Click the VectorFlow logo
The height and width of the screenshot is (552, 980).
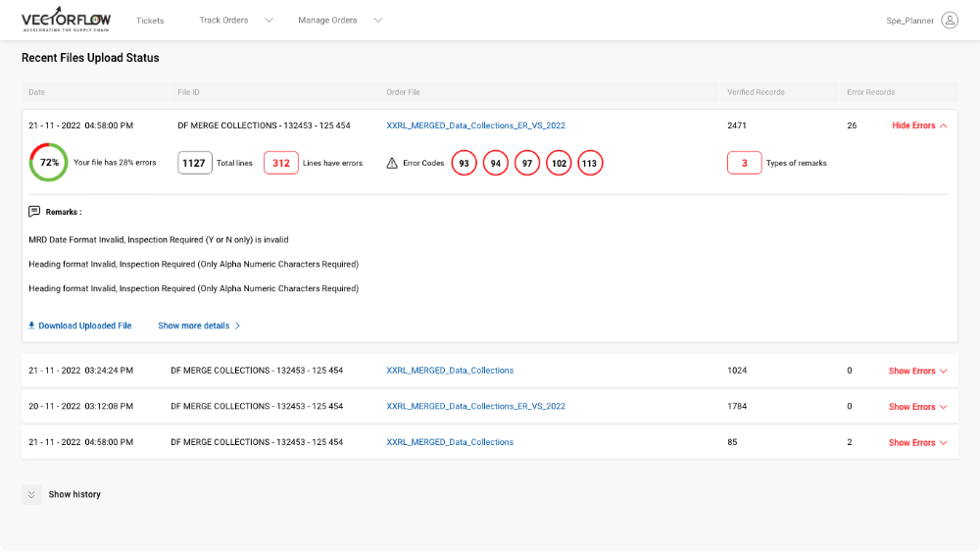(69, 20)
